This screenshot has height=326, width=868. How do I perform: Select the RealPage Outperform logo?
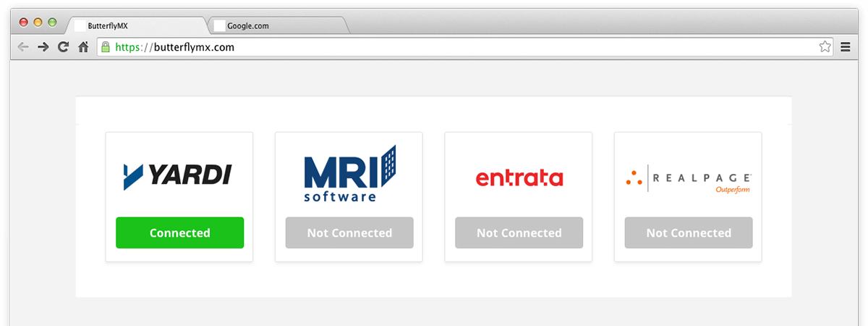[689, 178]
